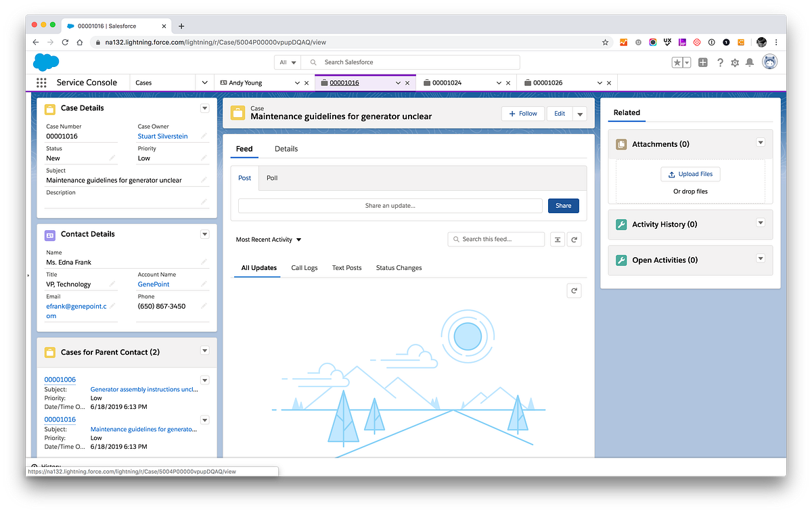
Task: Open the App Launcher grid icon
Action: click(41, 83)
